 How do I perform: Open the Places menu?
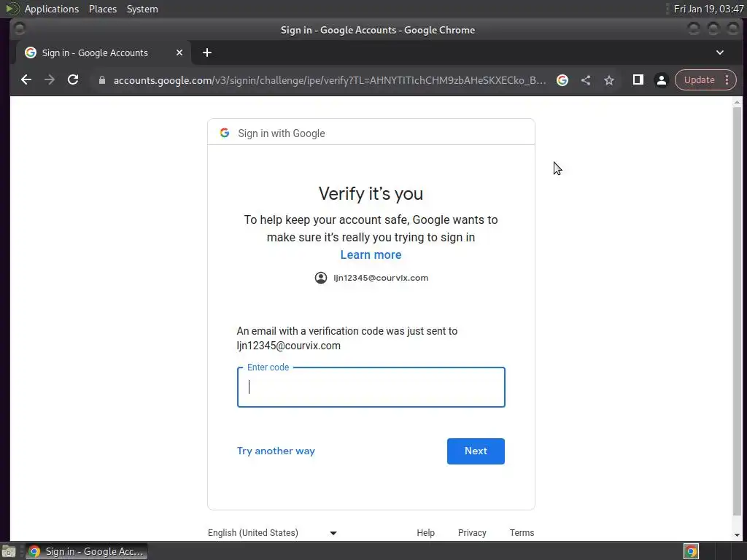(102, 9)
